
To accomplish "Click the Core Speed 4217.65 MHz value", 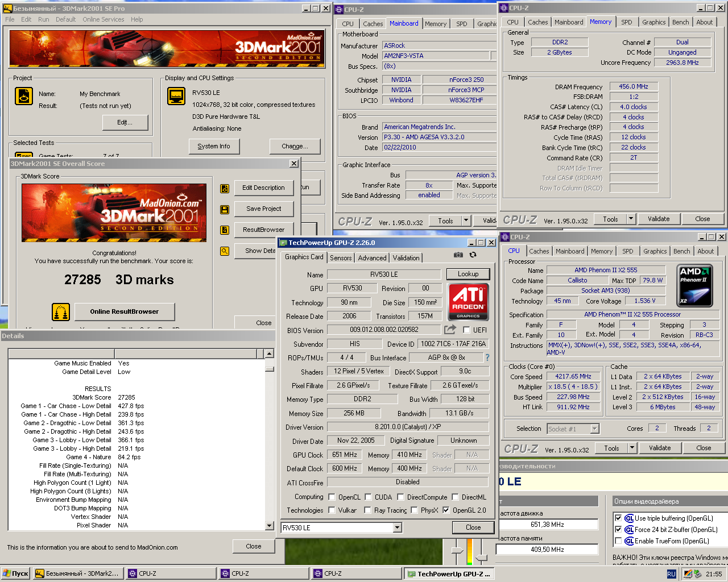I will click(x=573, y=376).
